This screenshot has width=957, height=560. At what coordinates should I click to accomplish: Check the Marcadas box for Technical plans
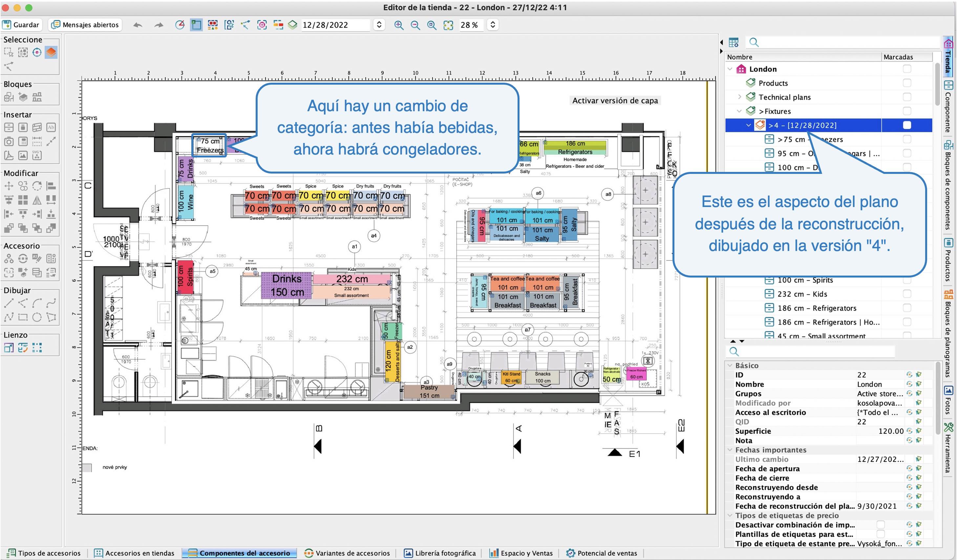(907, 97)
